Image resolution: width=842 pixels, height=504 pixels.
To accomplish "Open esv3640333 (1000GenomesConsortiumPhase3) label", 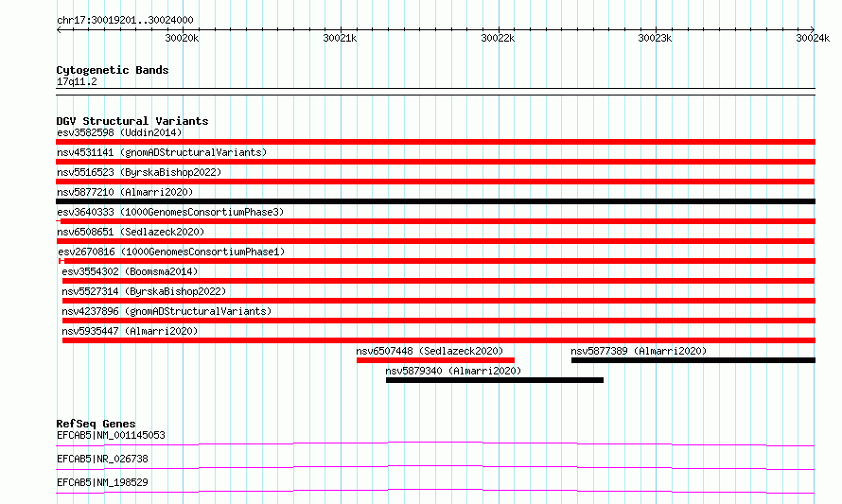I will coord(170,212).
